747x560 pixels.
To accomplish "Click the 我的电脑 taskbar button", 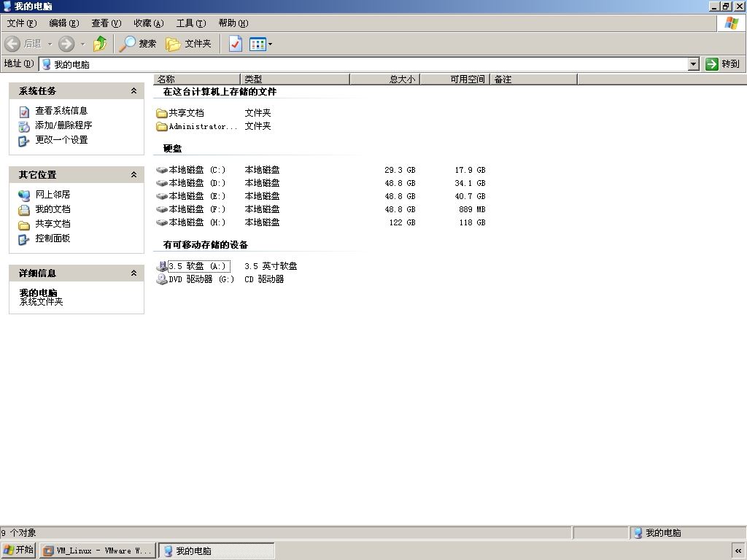I will 216,551.
